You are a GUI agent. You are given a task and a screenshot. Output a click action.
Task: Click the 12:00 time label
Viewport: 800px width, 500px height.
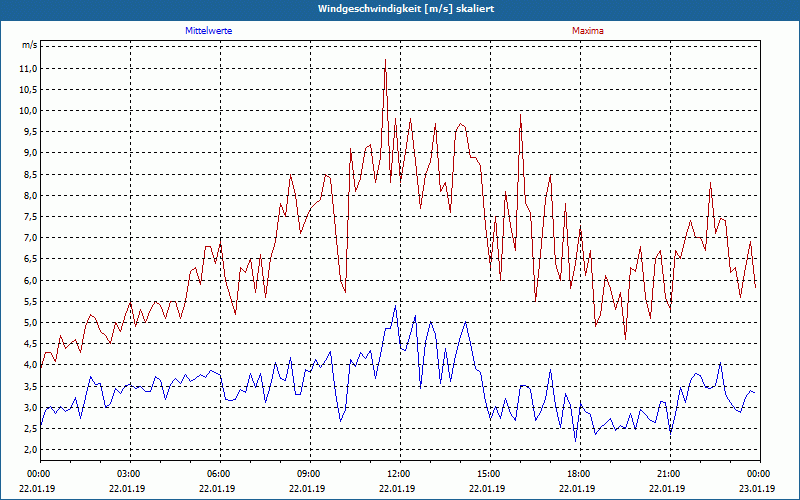pyautogui.click(x=397, y=474)
